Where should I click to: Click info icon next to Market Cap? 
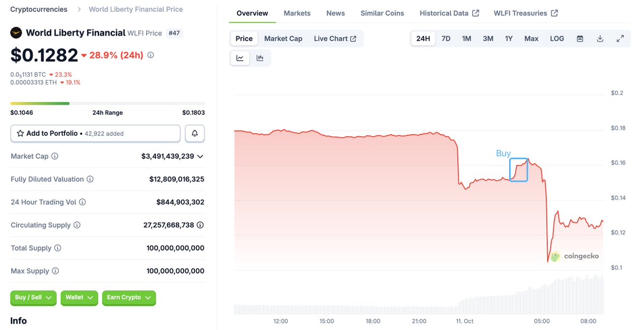55,156
